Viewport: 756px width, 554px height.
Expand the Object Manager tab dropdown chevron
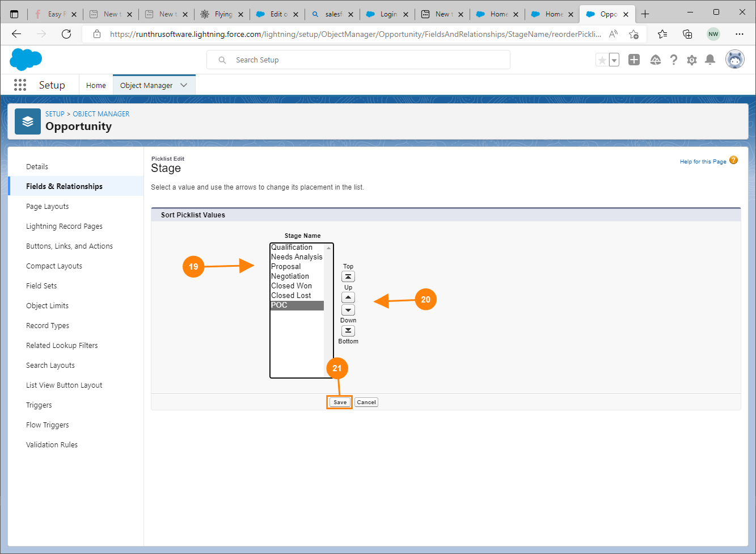point(184,85)
